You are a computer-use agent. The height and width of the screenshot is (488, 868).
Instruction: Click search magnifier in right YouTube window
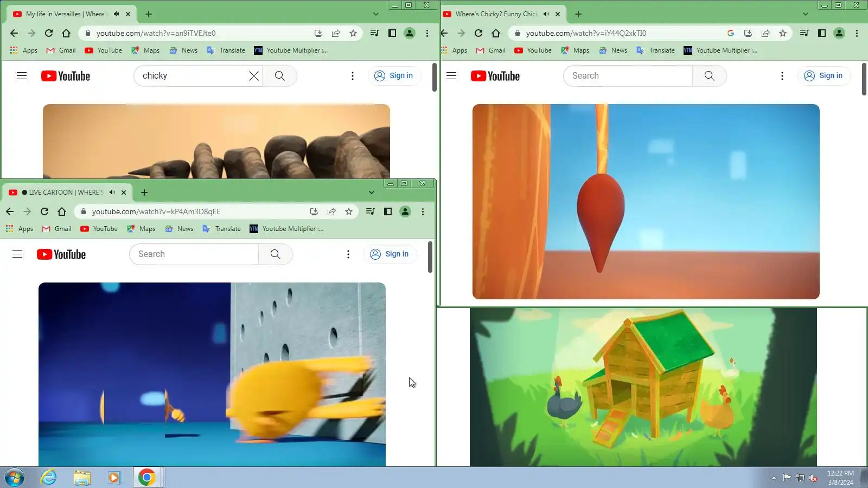710,76
